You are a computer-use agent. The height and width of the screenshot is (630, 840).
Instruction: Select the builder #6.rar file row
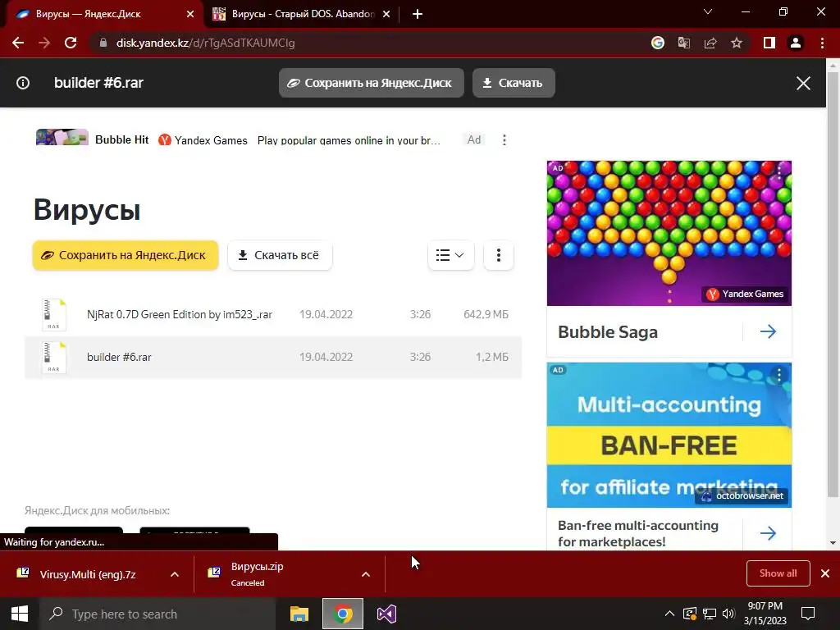(273, 358)
